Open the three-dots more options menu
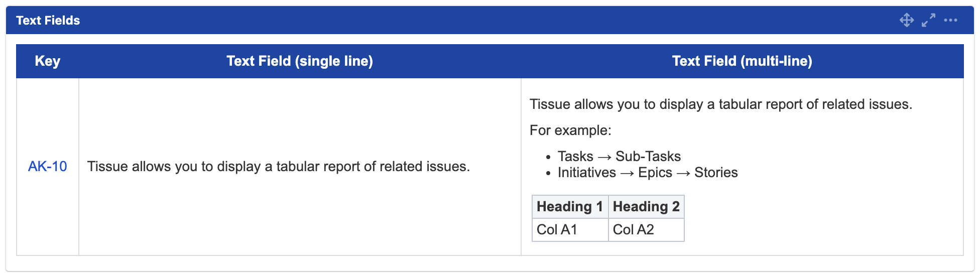 [x=950, y=20]
